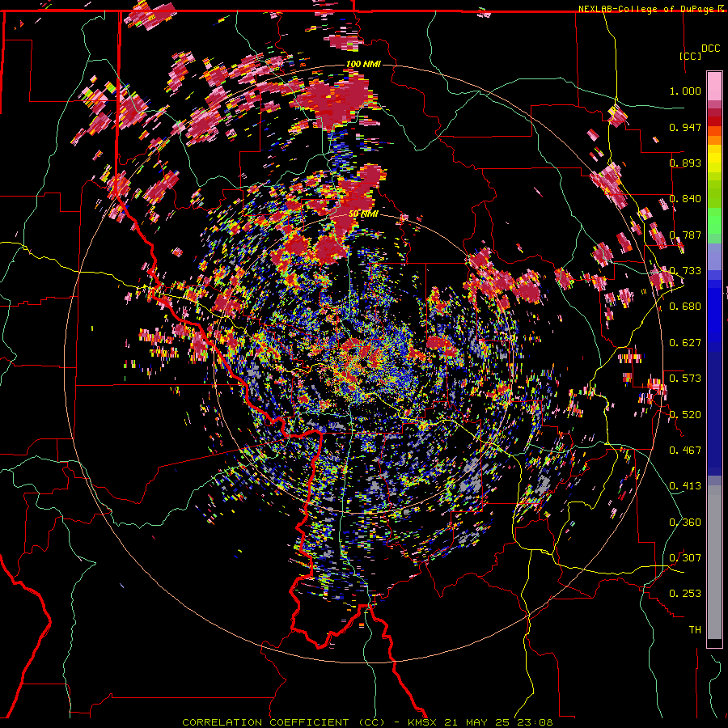Click the 0.733 scale label
Viewport: 728px width, 728px height.
[685, 271]
